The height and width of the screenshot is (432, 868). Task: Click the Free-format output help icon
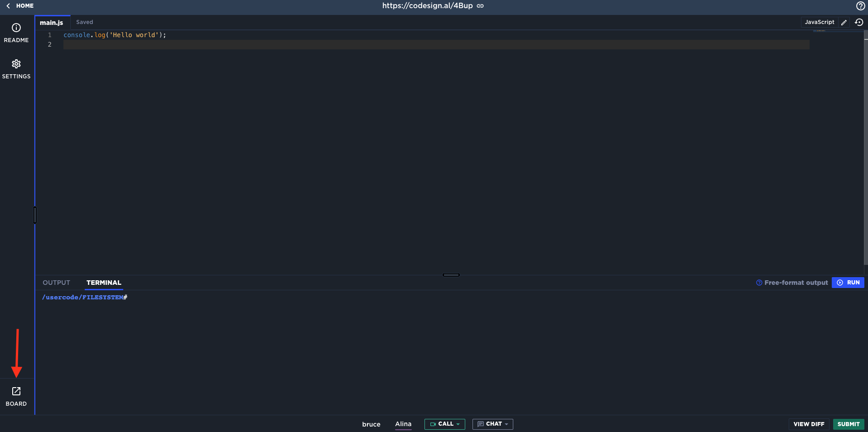tap(759, 283)
